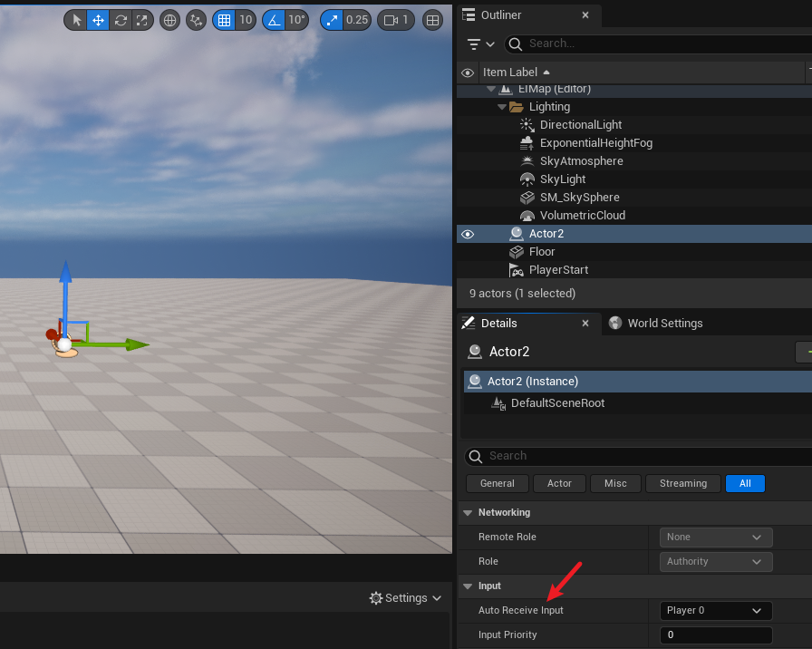
Task: Open Role Authority dropdown
Action: [716, 561]
